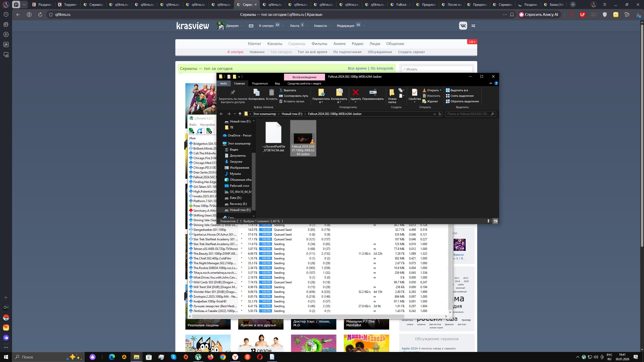Viewport: 644px width, 362px height.
Task: Click Select all (Выделить все)
Action: tap(457, 90)
